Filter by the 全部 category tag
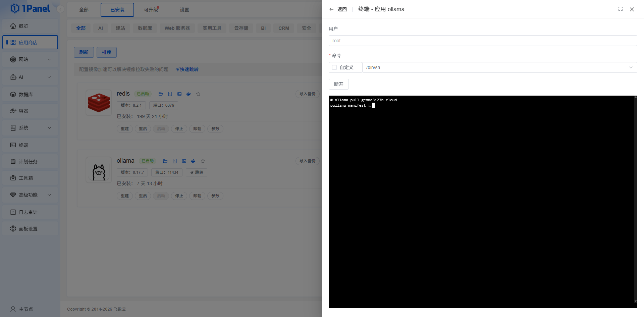The height and width of the screenshot is (317, 644). [x=81, y=28]
